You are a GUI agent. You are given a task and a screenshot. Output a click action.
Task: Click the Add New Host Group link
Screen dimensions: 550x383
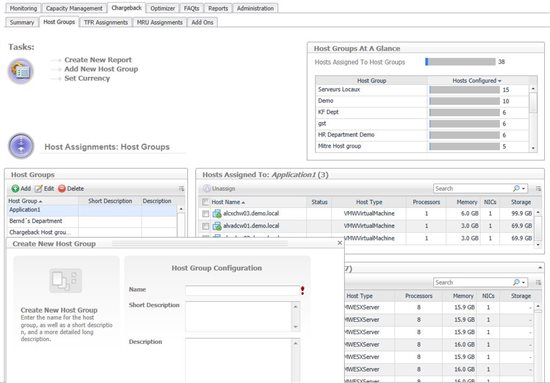click(x=101, y=69)
